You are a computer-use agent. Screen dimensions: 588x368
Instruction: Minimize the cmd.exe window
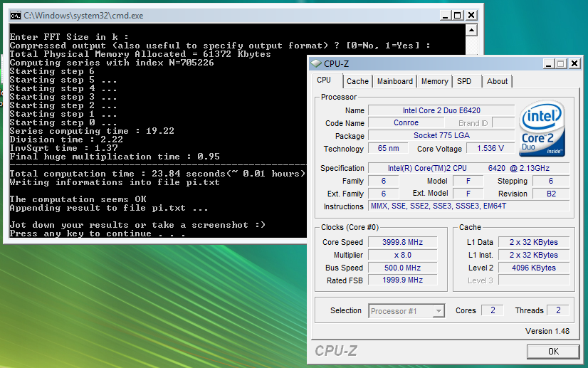(445, 16)
